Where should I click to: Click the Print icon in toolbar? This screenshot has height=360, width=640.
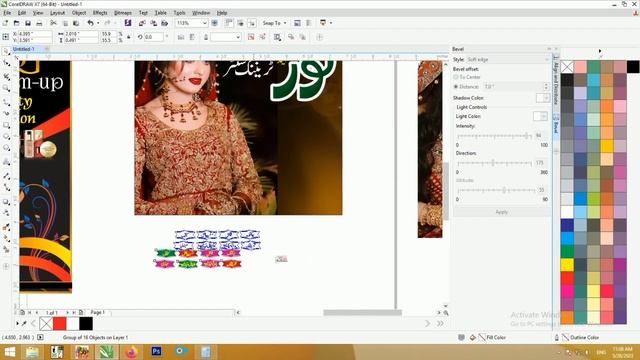click(x=39, y=23)
